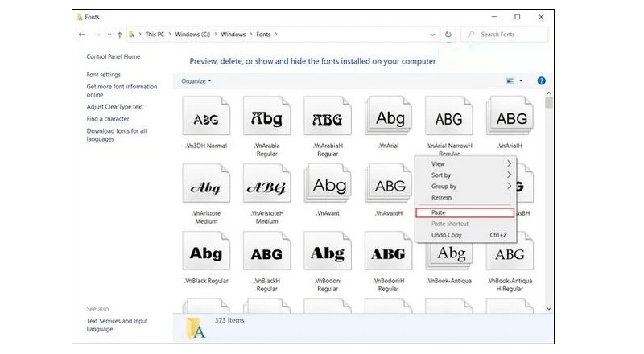
Task: Select the .VnArabiaH Regular font icon
Action: [328, 116]
